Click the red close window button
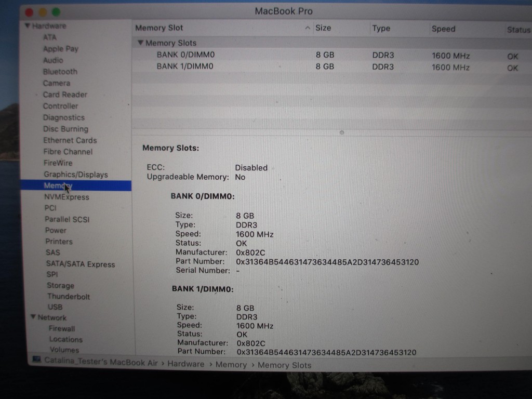This screenshot has height=399, width=532. [29, 13]
